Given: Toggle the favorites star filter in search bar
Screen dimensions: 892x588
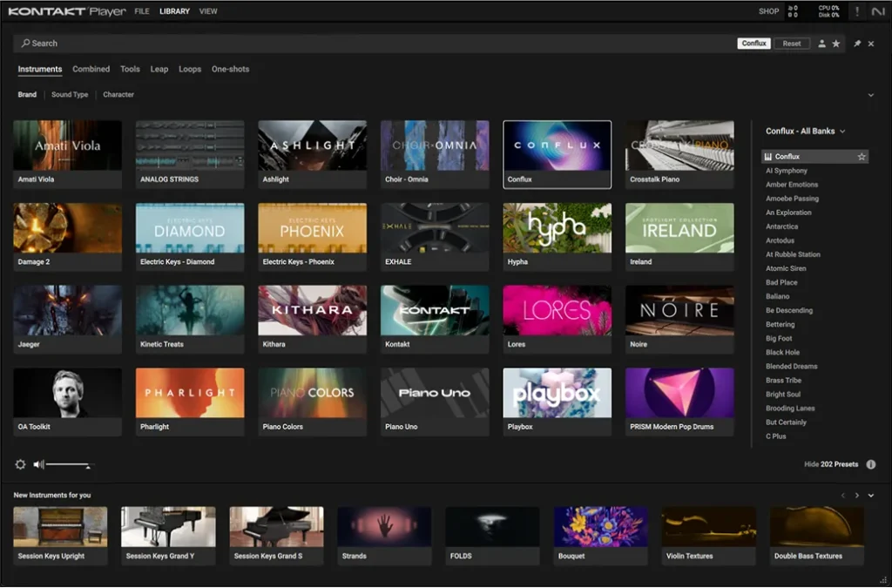Looking at the screenshot, I should tap(835, 44).
